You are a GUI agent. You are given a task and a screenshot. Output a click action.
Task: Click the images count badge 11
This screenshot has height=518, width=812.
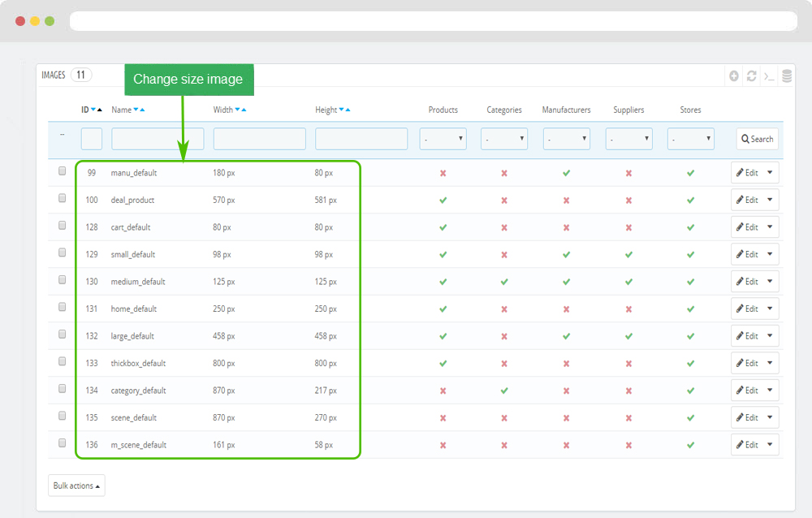point(80,76)
